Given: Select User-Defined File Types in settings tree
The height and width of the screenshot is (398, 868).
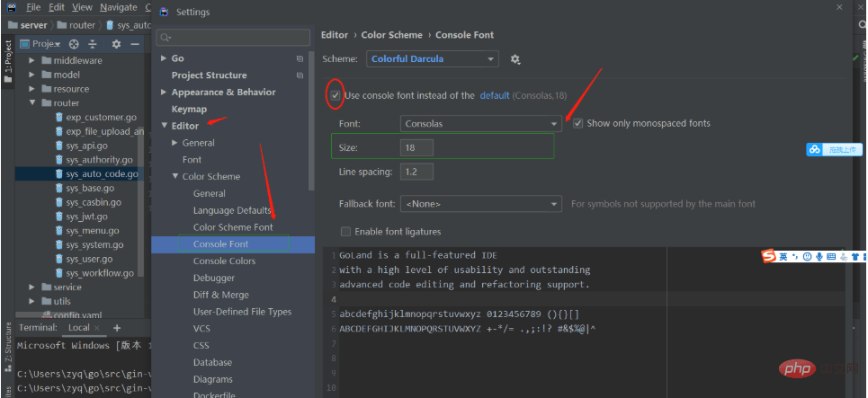Looking at the screenshot, I should (242, 312).
